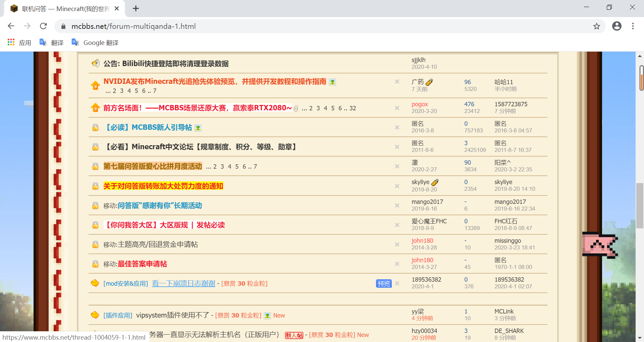
Task: Click the pink scroll-to-top flag icon
Action: click(599, 245)
